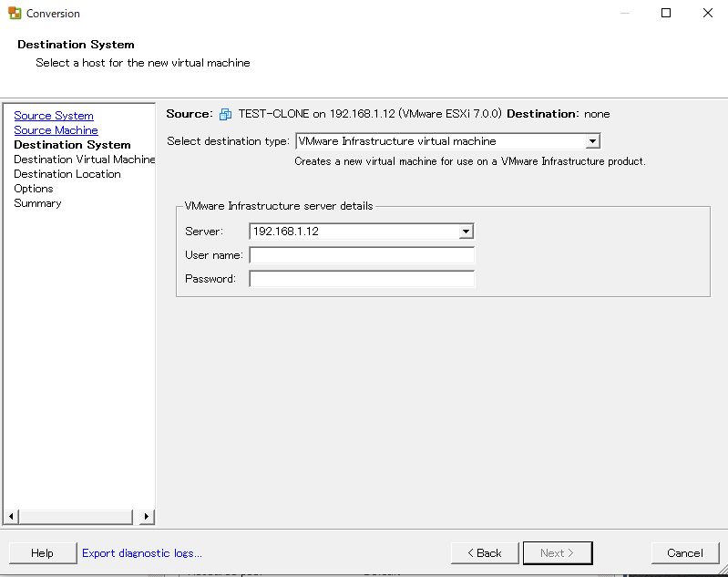Click the TEST-CLONE virtual machine source icon
This screenshot has width=728, height=577.
point(226,114)
